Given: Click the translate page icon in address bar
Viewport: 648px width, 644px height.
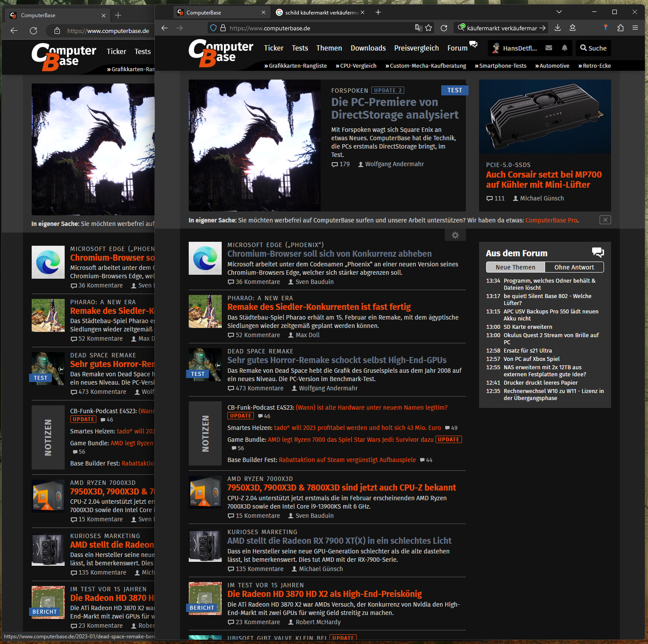Looking at the screenshot, I should click(418, 28).
